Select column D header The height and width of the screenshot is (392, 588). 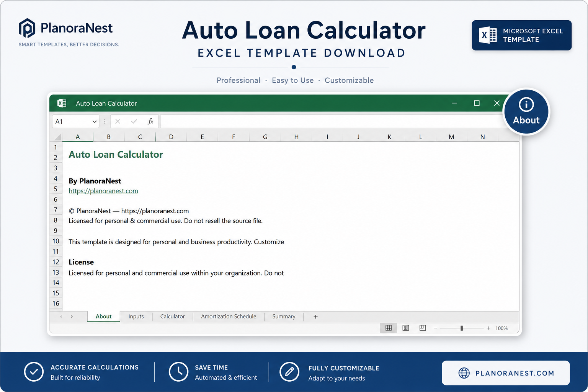[x=171, y=137]
